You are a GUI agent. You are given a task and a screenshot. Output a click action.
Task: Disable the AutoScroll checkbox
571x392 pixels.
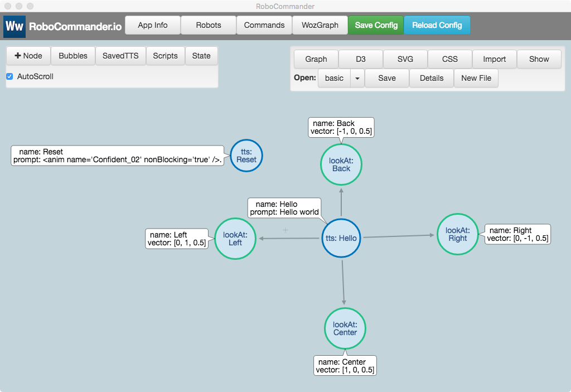point(9,76)
